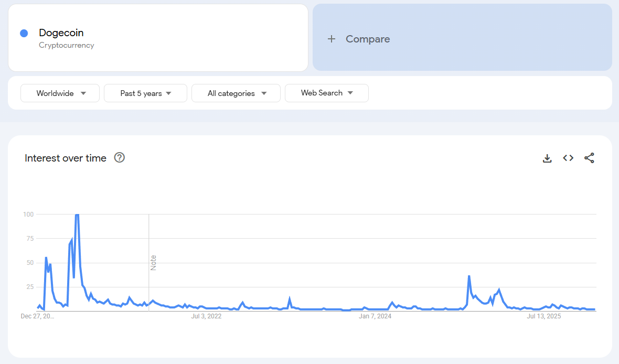This screenshot has height=364, width=619.
Task: Toggle the Dogecoin series visibility via its legend marker
Action: (23, 33)
